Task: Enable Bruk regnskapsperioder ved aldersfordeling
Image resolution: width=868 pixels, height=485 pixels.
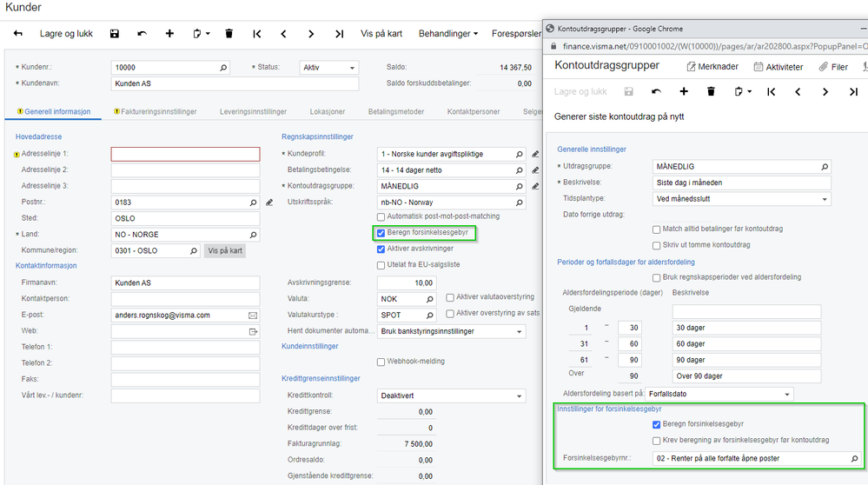Action: [657, 277]
